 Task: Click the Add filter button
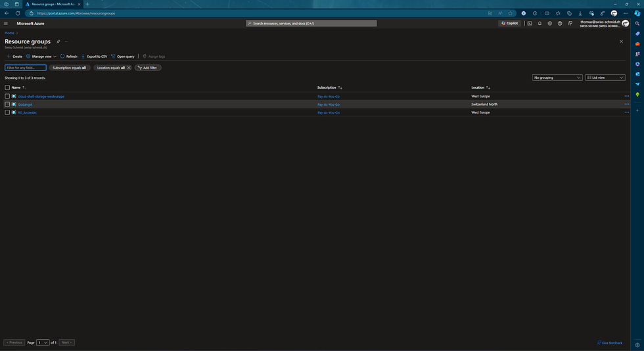pos(148,68)
